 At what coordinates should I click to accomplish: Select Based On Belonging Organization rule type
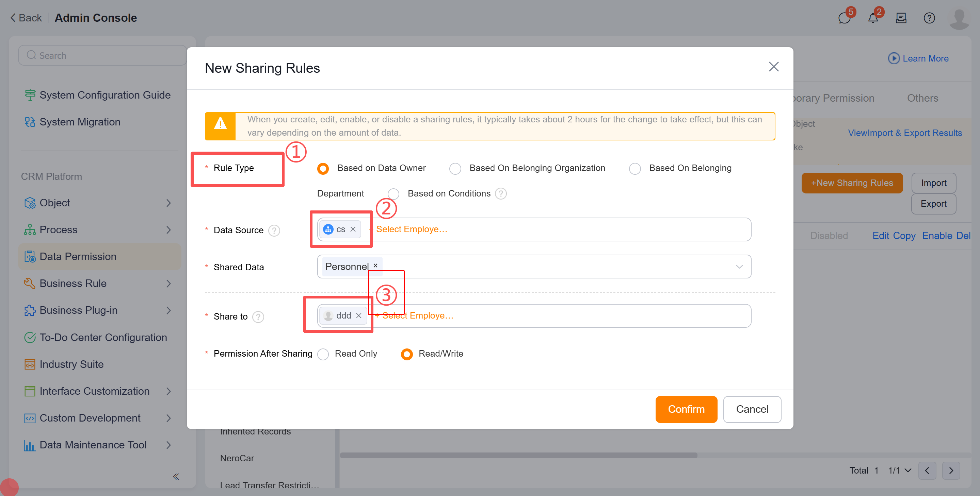455,168
